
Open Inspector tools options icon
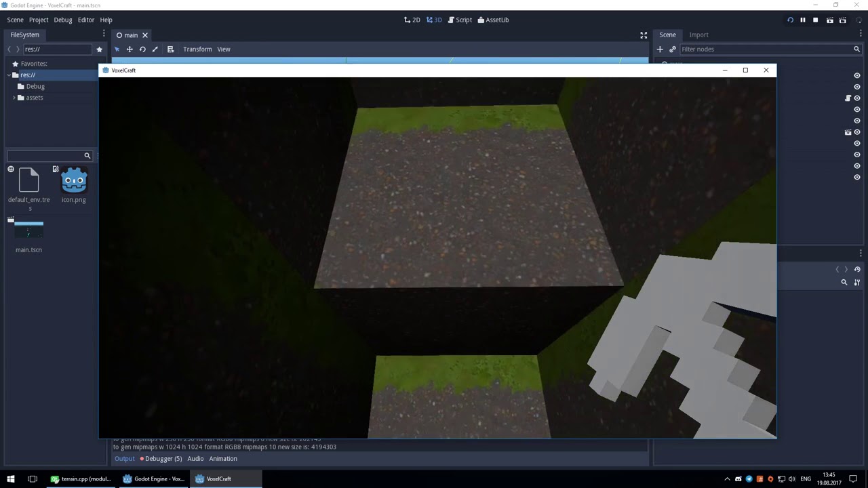857,282
